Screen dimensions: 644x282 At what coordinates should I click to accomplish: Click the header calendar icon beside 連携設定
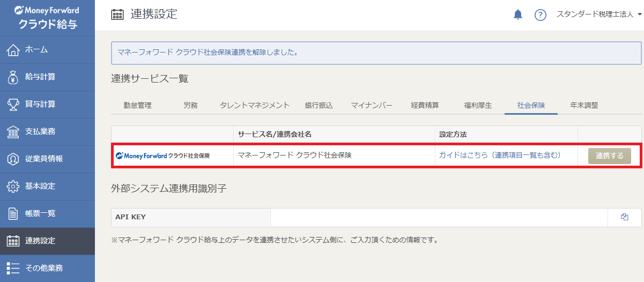(117, 15)
